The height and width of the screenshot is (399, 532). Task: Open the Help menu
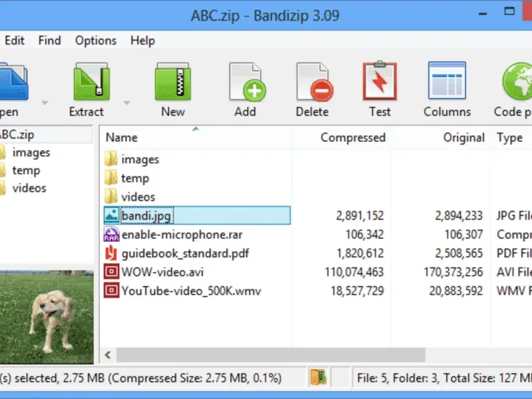click(142, 41)
